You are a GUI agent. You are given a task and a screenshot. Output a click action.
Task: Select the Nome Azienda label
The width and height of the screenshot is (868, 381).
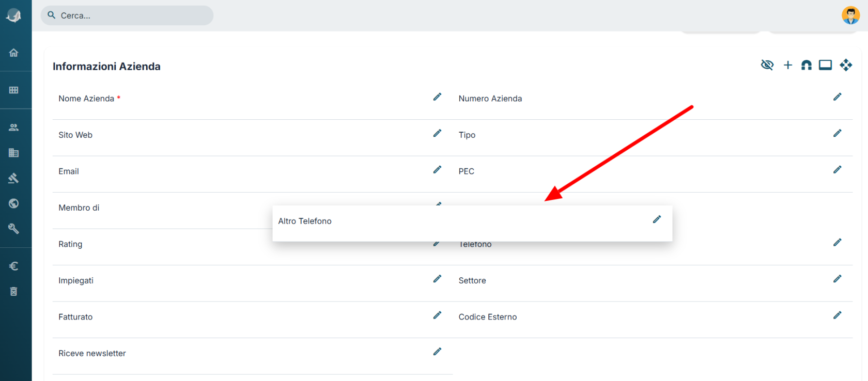pos(86,99)
